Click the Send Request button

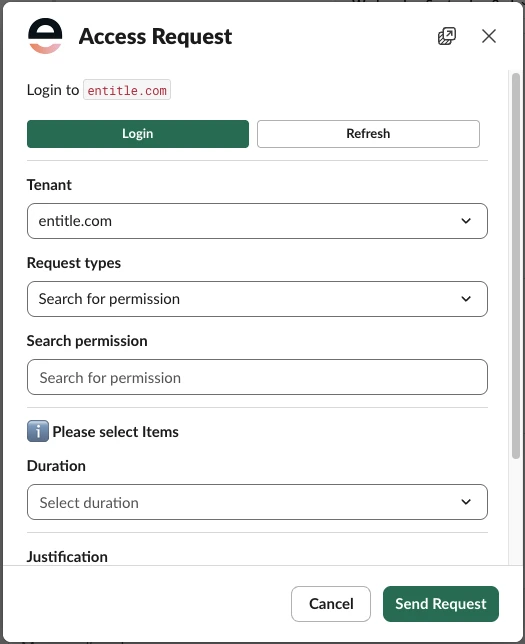click(441, 604)
